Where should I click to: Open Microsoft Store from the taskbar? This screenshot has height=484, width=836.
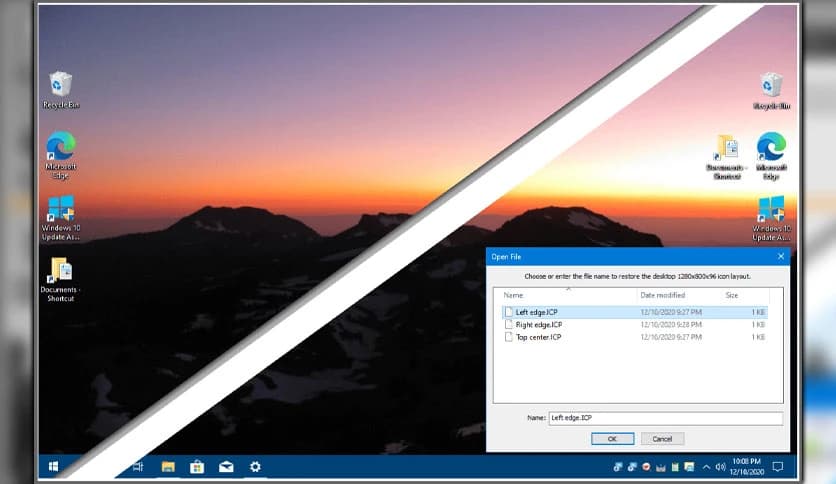point(197,466)
